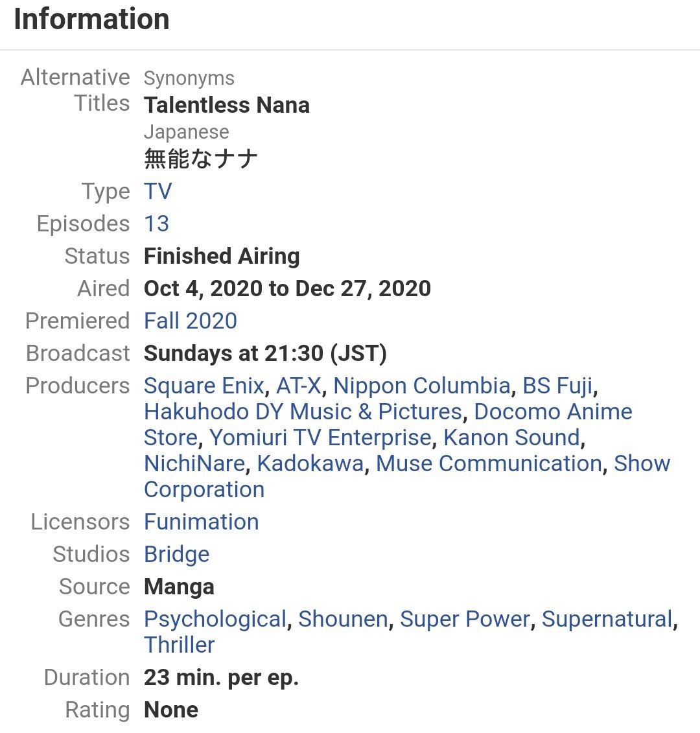
Task: Open the Fall 2020 season link
Action: pos(191,321)
